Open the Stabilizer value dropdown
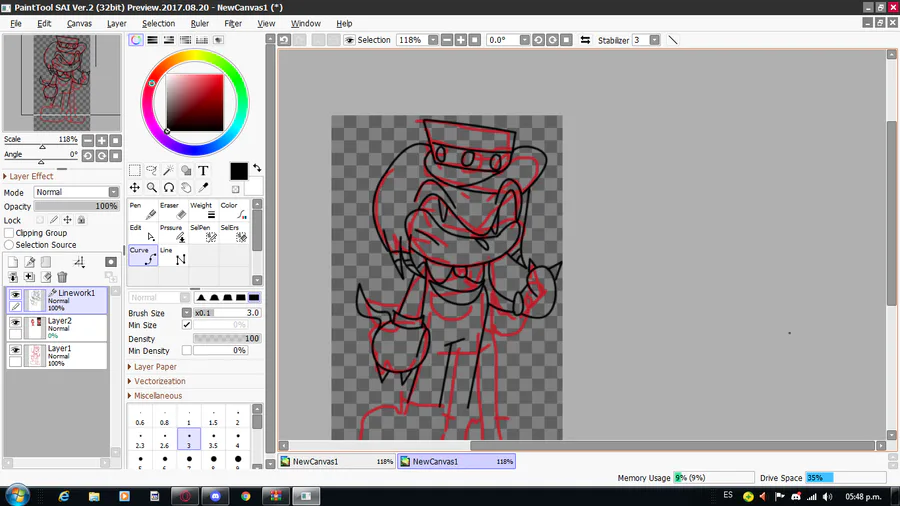This screenshot has width=900, height=506. point(654,40)
